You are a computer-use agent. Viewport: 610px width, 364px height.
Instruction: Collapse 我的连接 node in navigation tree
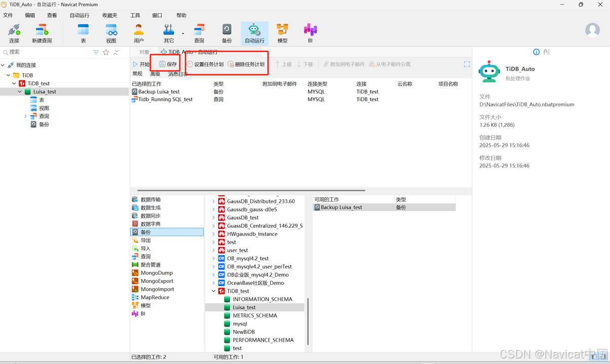(4, 65)
